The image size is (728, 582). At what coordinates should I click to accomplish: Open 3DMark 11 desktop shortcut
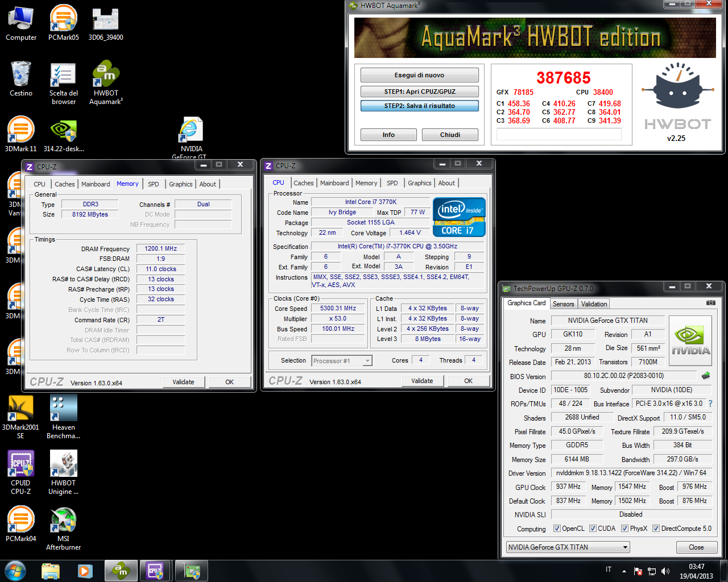(21, 134)
